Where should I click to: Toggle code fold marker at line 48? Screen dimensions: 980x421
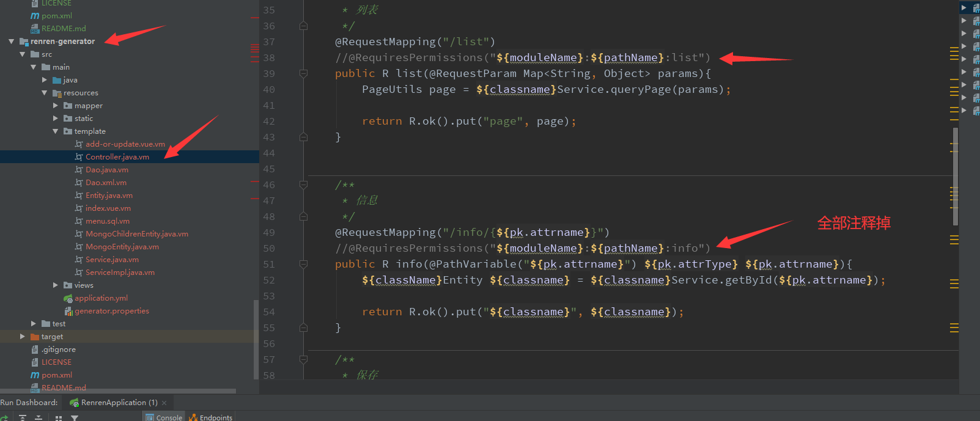303,217
